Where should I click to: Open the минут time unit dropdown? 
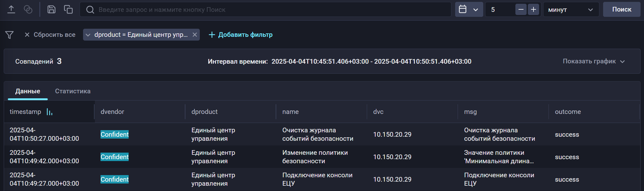tap(571, 9)
